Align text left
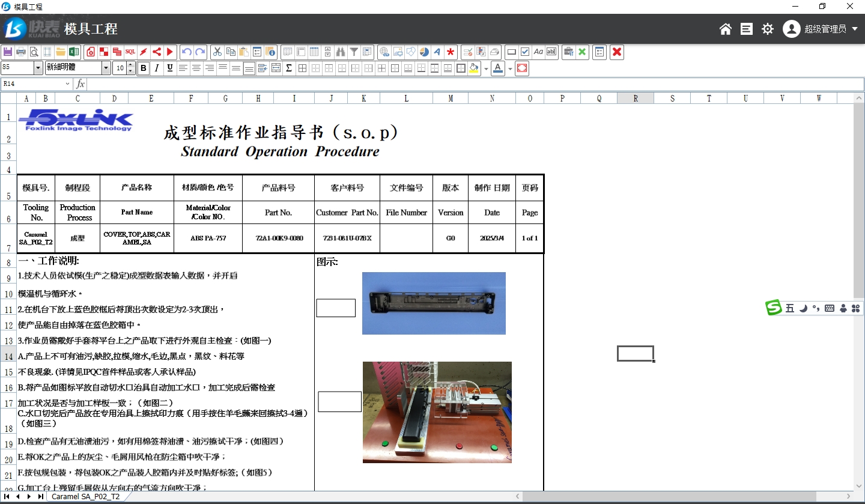865x504 pixels. coord(183,68)
